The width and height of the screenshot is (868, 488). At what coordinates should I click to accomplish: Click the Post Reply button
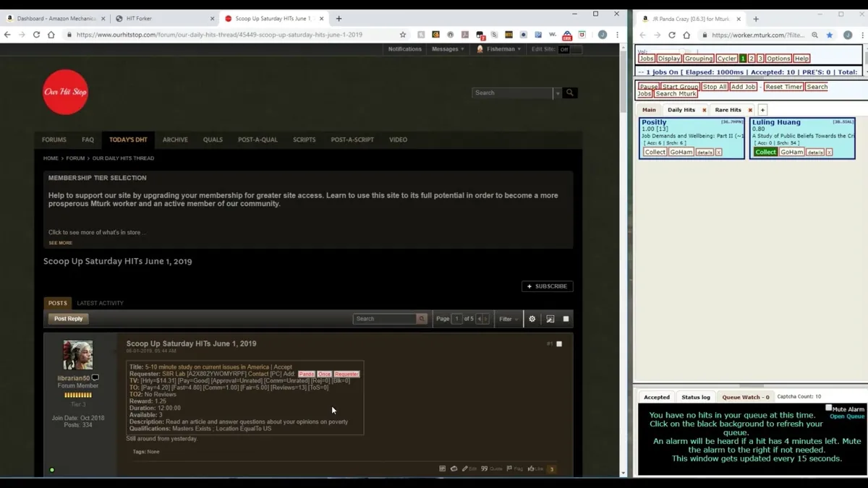coord(68,319)
